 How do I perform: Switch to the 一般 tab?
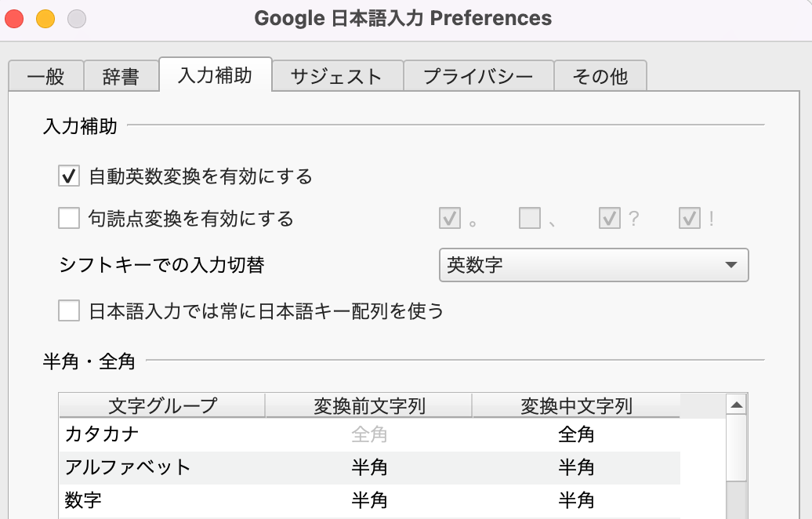[45, 76]
